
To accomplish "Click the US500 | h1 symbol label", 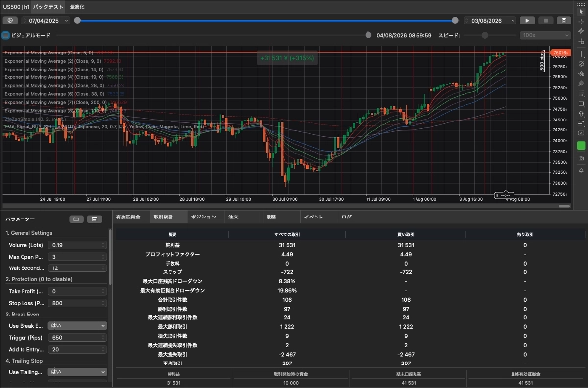I will click(16, 7).
